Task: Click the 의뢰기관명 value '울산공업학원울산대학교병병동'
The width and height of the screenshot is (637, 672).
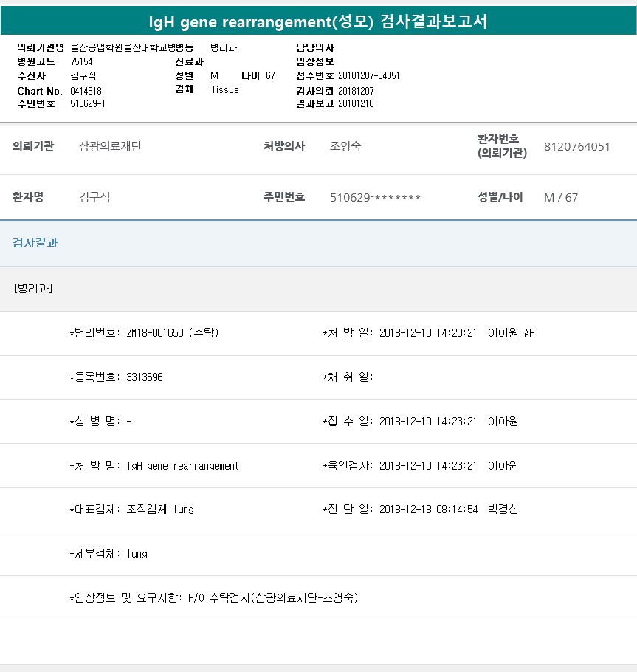Action: 132,47
